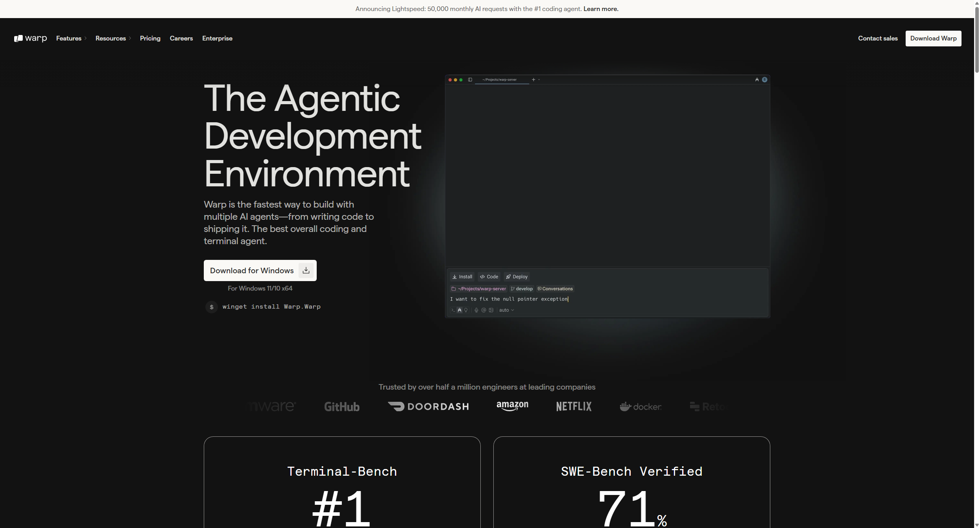Click the SWE-Bench Verified card heading
The width and height of the screenshot is (980, 528).
tap(631, 471)
